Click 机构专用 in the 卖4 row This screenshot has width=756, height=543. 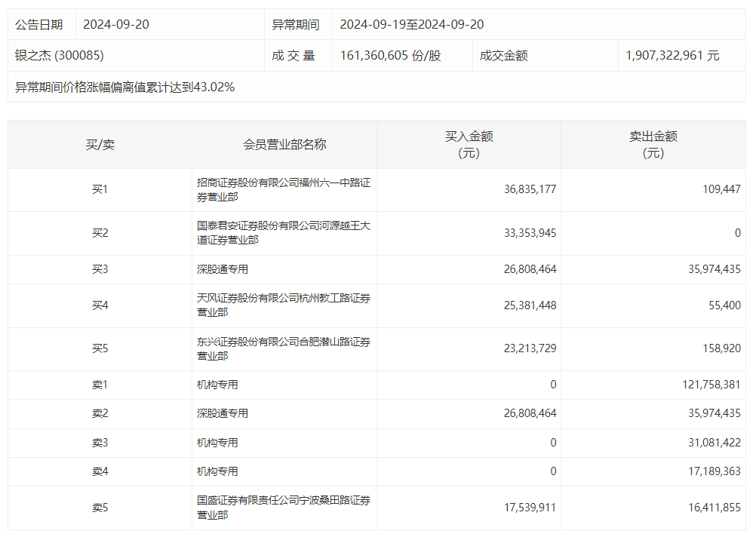(217, 471)
